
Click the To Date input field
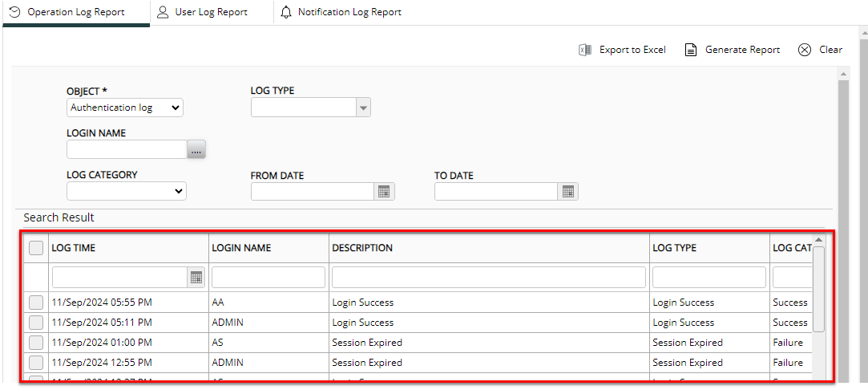[497, 192]
